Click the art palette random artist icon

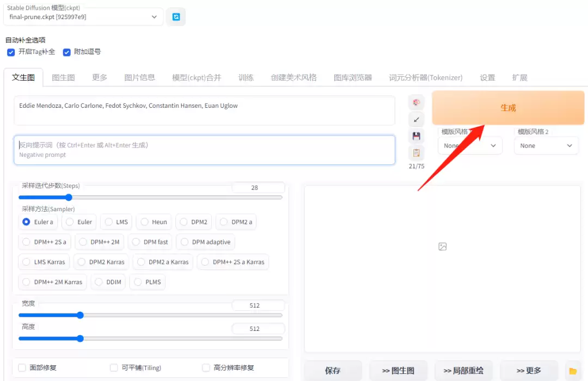pos(416,102)
